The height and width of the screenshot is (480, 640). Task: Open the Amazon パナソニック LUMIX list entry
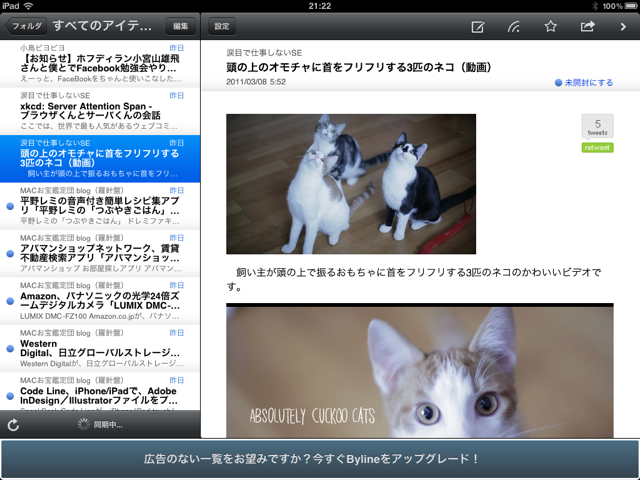100,301
